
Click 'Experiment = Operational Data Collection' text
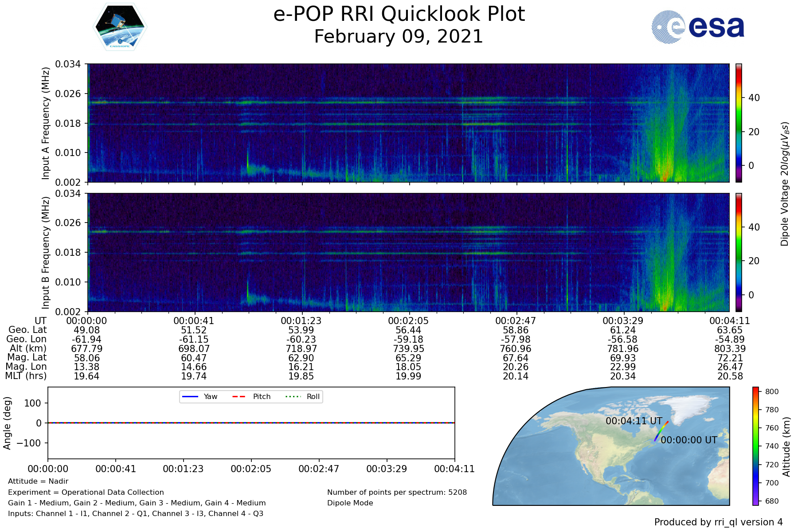pyautogui.click(x=86, y=492)
